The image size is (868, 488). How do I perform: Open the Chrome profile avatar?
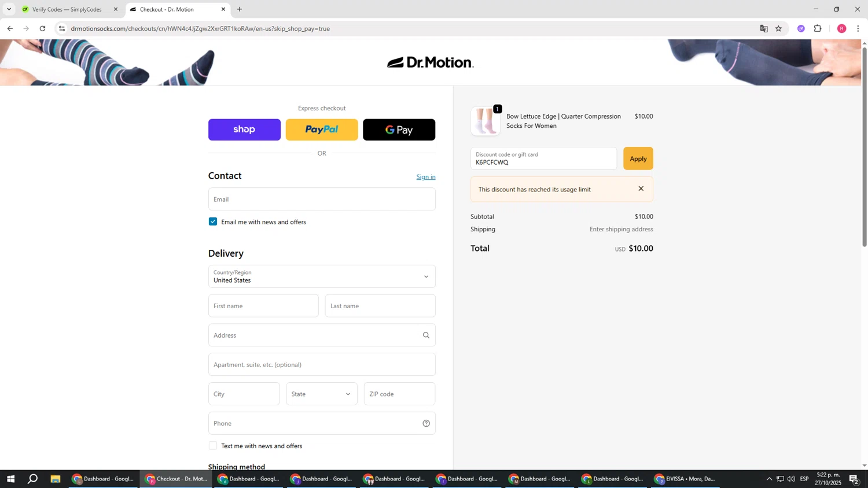pos(842,28)
